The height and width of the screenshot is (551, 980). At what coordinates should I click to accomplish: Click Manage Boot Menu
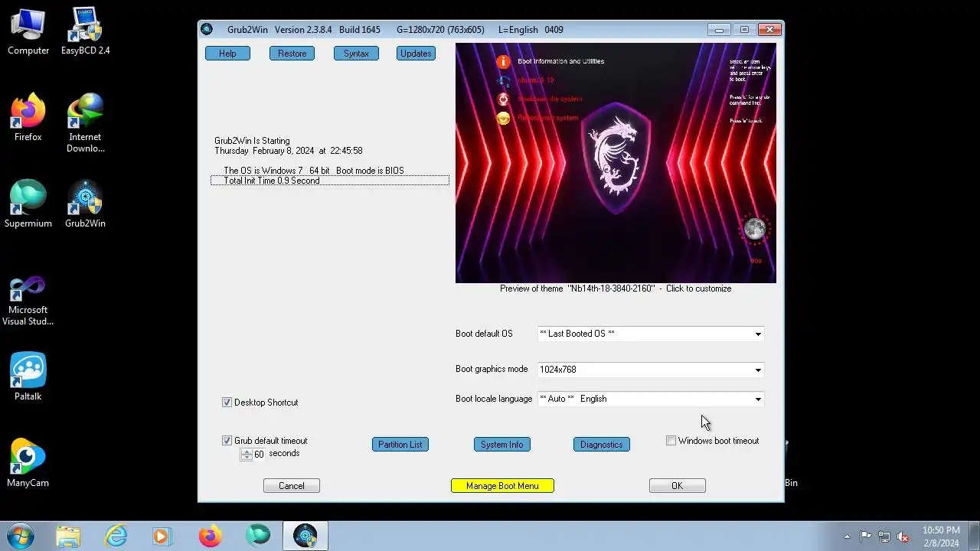(502, 486)
